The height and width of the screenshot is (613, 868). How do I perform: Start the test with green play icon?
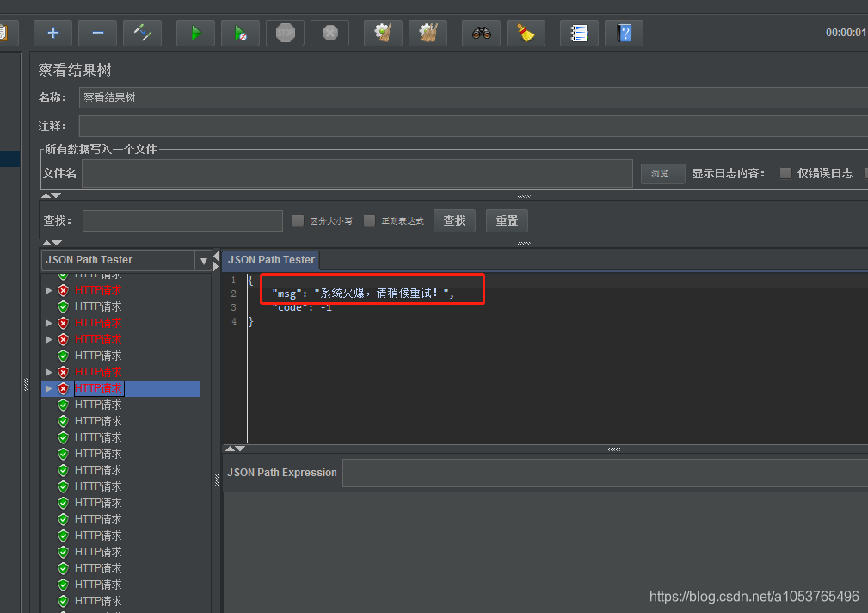(x=195, y=33)
